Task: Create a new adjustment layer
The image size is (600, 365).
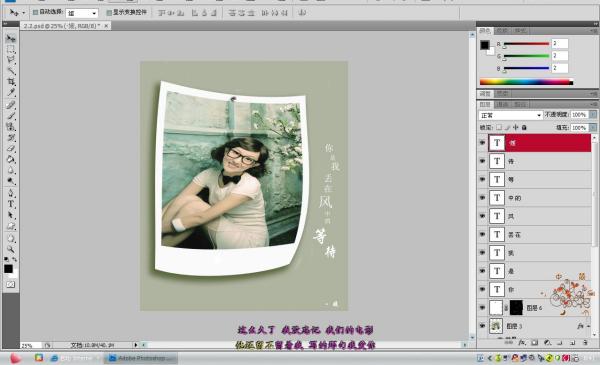Action: (x=547, y=342)
